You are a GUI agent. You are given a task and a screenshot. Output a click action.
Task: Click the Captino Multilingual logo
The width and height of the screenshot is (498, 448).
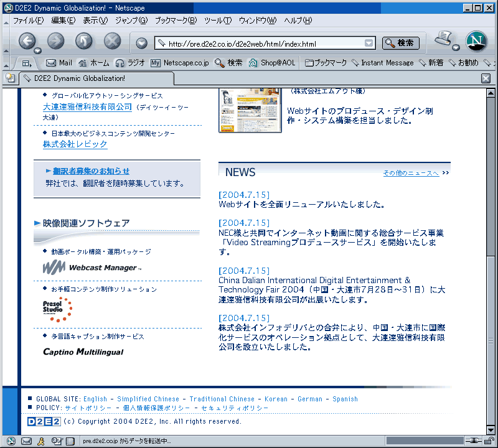pyautogui.click(x=83, y=352)
